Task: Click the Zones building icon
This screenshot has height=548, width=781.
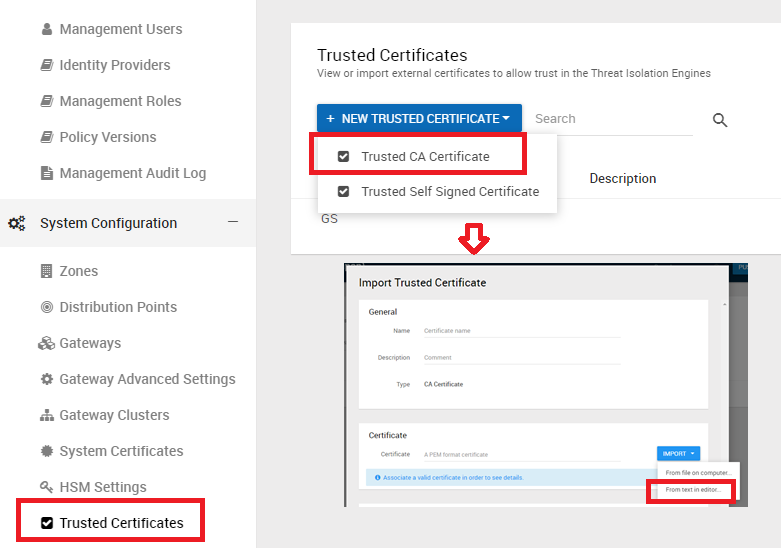Action: [46, 271]
